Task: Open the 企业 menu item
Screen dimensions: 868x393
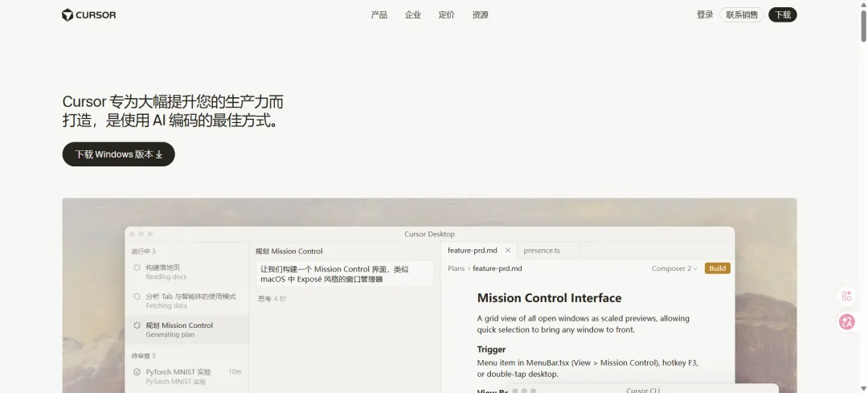Action: click(413, 15)
